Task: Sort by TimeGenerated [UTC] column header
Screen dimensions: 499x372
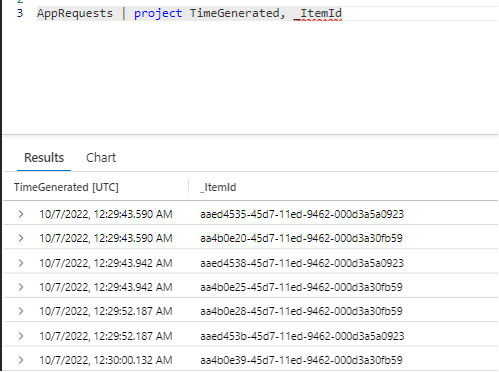Action: coord(66,187)
